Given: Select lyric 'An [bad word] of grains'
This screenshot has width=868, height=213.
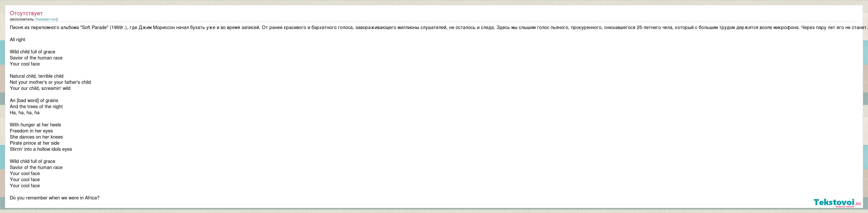Looking at the screenshot, I should 34,100.
